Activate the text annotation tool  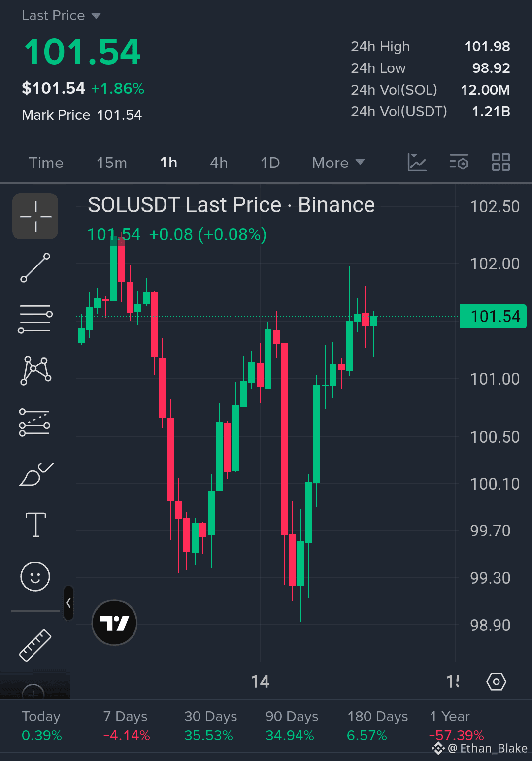coord(35,525)
